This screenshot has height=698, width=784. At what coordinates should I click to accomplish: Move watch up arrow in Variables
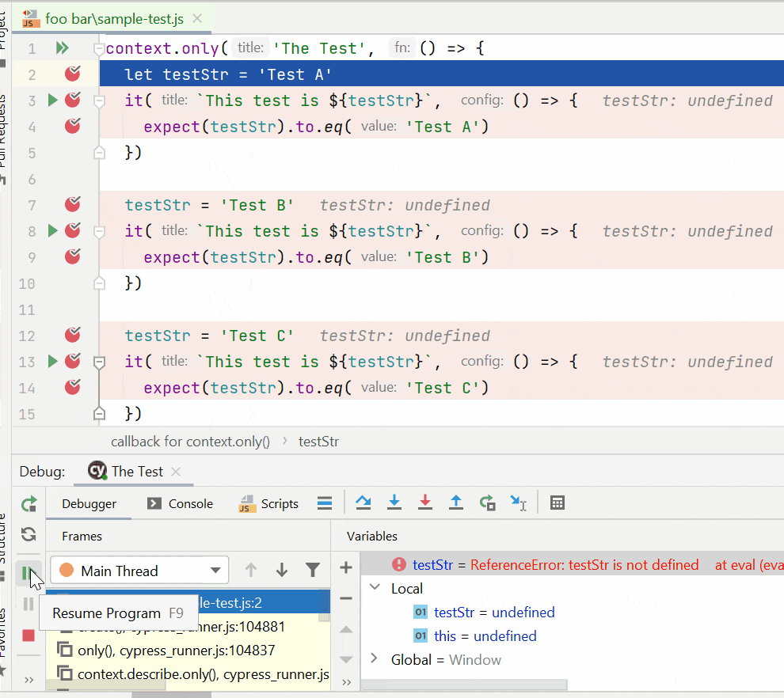click(x=345, y=630)
